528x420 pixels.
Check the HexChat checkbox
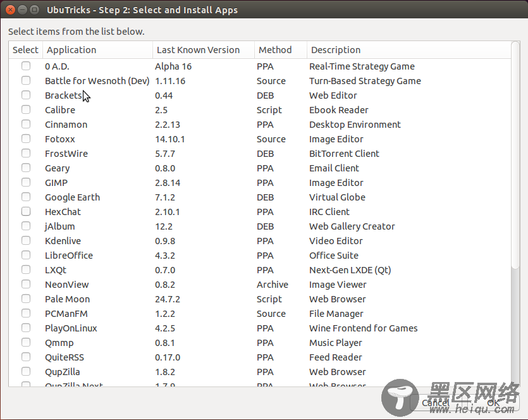point(26,211)
